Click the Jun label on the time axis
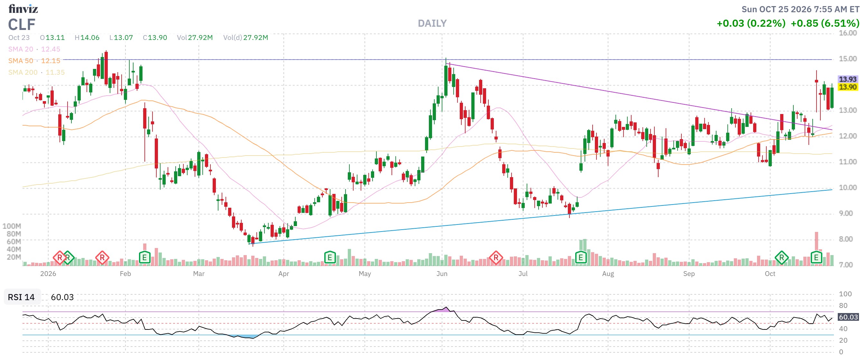Screen dimensions: 868x362 tap(442, 274)
